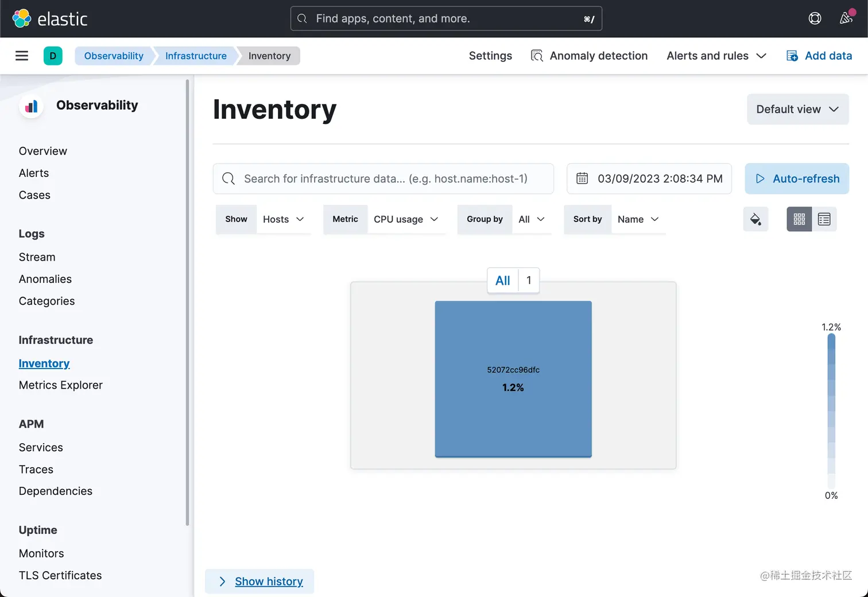Open the newsfeed celebration icon
868x597 pixels.
[x=846, y=18]
